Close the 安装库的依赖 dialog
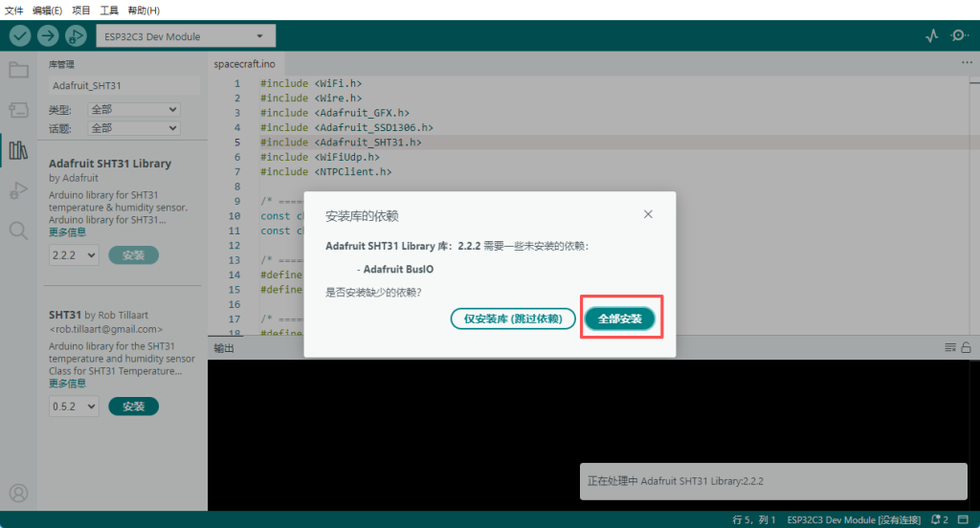Image resolution: width=980 pixels, height=528 pixels. [648, 214]
